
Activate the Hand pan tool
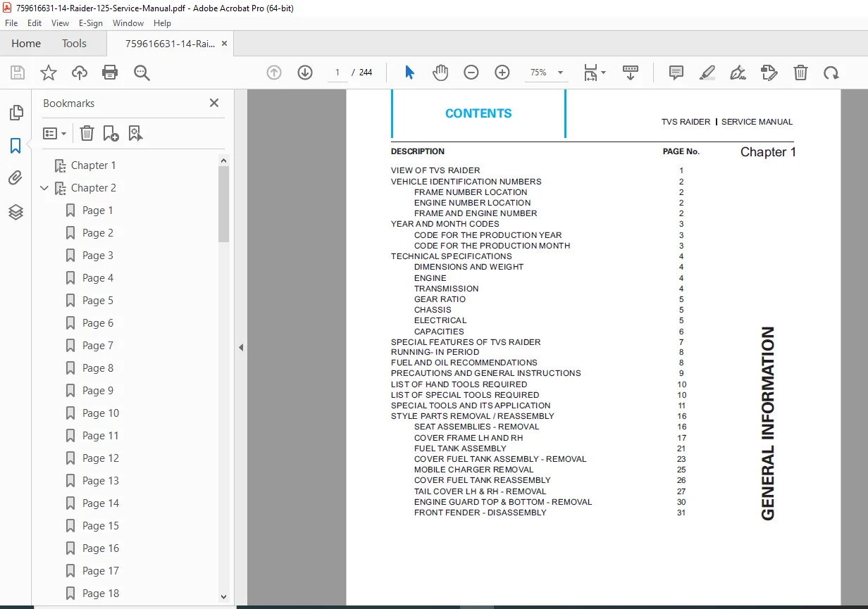(440, 73)
